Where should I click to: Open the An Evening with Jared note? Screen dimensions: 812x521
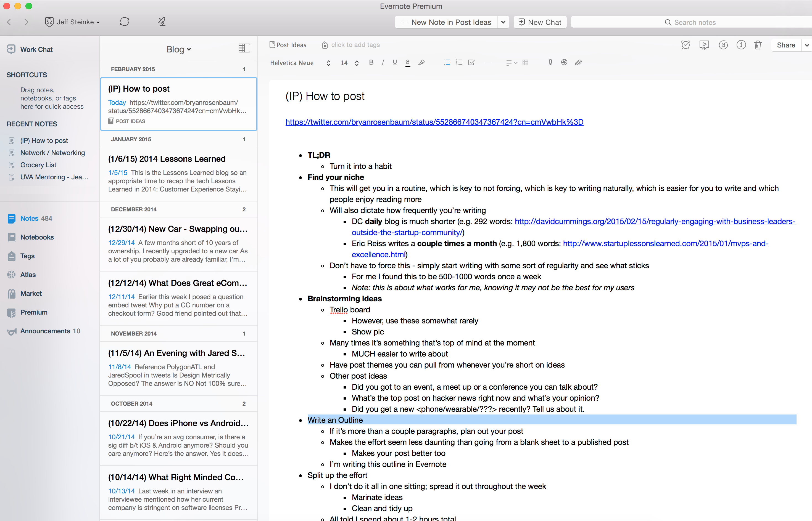click(178, 368)
